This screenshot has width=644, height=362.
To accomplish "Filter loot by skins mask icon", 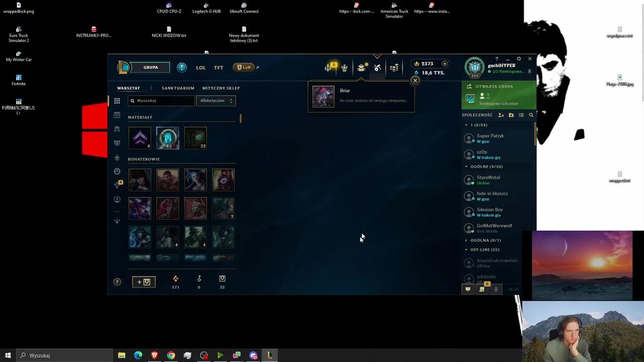I will point(117,143).
